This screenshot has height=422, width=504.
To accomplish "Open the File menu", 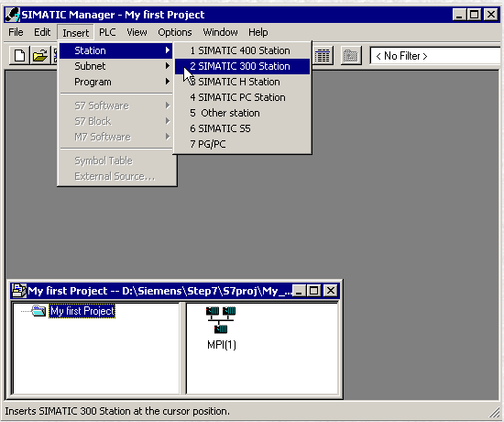I will click(x=16, y=32).
